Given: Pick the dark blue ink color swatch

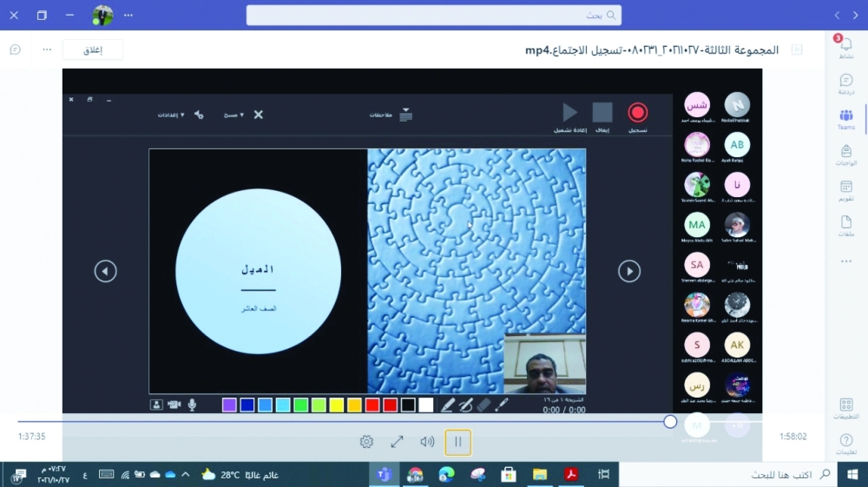Looking at the screenshot, I should [x=247, y=405].
